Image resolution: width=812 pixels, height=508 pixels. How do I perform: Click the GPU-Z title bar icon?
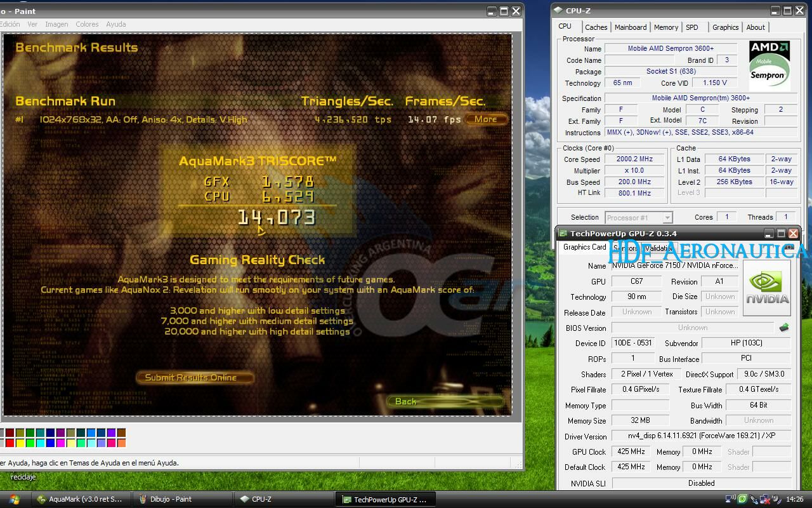[562, 233]
